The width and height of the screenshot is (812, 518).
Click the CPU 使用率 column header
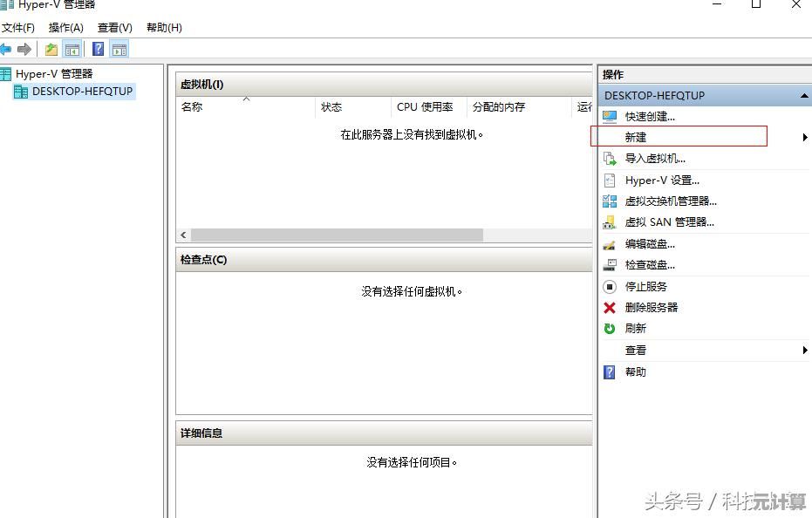pyautogui.click(x=429, y=107)
